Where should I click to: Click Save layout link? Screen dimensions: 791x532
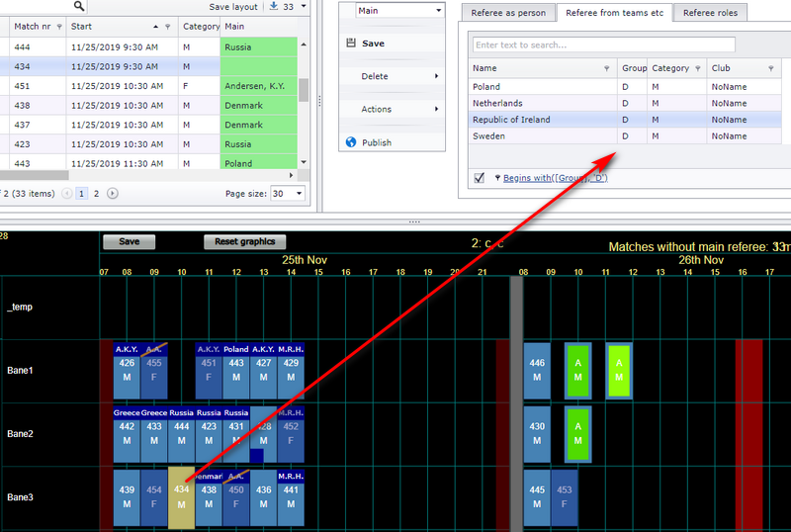[233, 7]
